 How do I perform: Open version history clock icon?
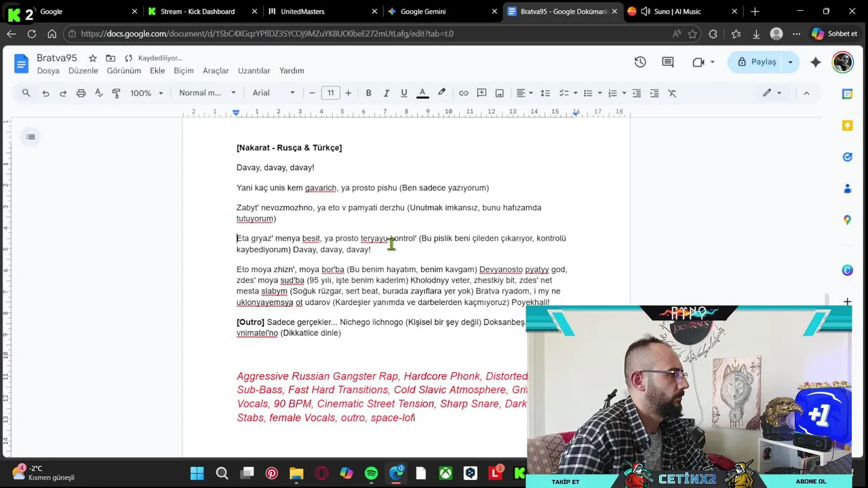pyautogui.click(x=640, y=62)
